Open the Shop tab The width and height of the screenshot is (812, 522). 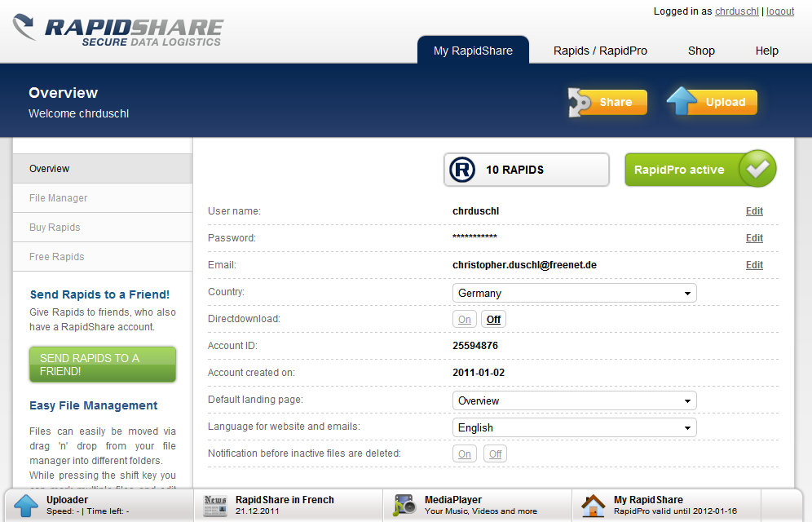pyautogui.click(x=701, y=51)
